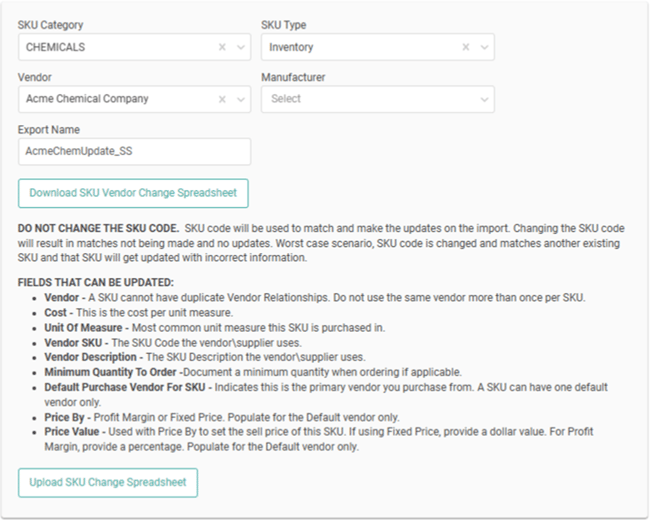Click the Export Name text field

(134, 151)
